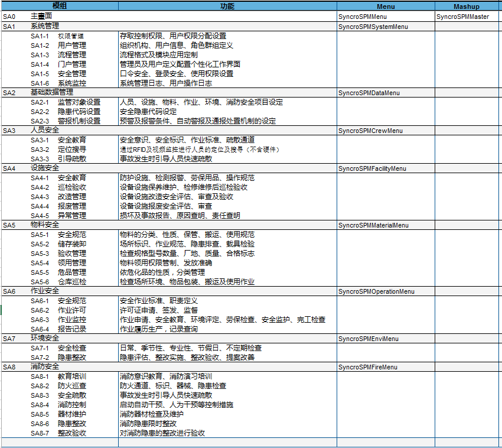Click the SyncroSPMEnviMenu cell

click(x=386, y=339)
